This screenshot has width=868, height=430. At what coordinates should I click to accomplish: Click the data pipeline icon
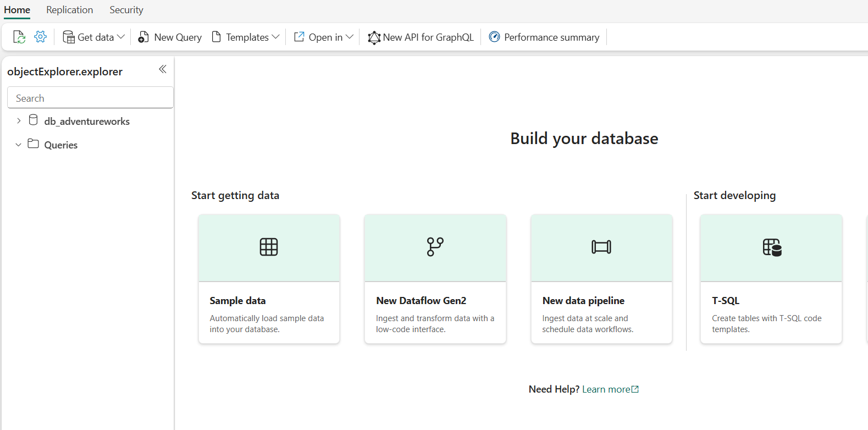point(601,247)
